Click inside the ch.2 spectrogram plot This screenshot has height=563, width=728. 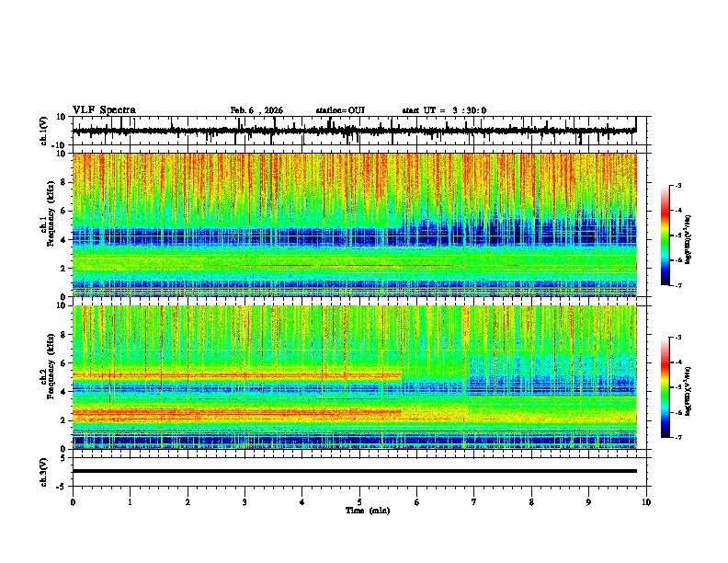(354, 377)
